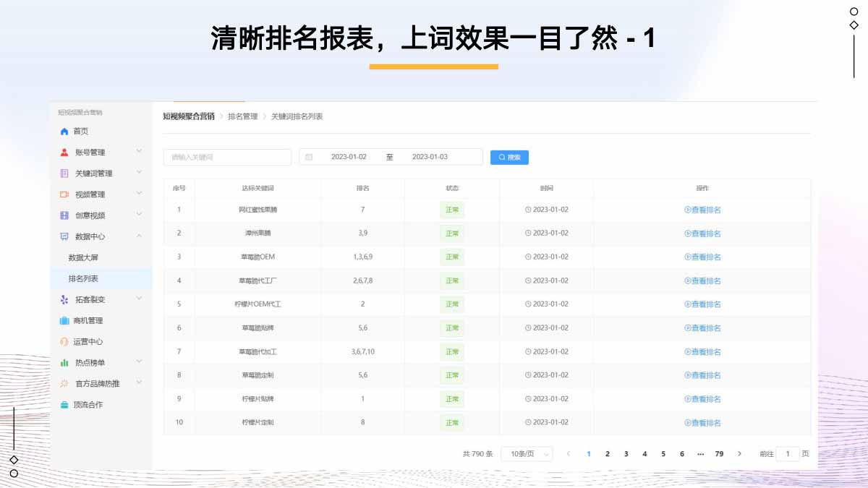Click the start date 2023-01-02 field
Screen dimensions: 868x488
click(x=349, y=157)
